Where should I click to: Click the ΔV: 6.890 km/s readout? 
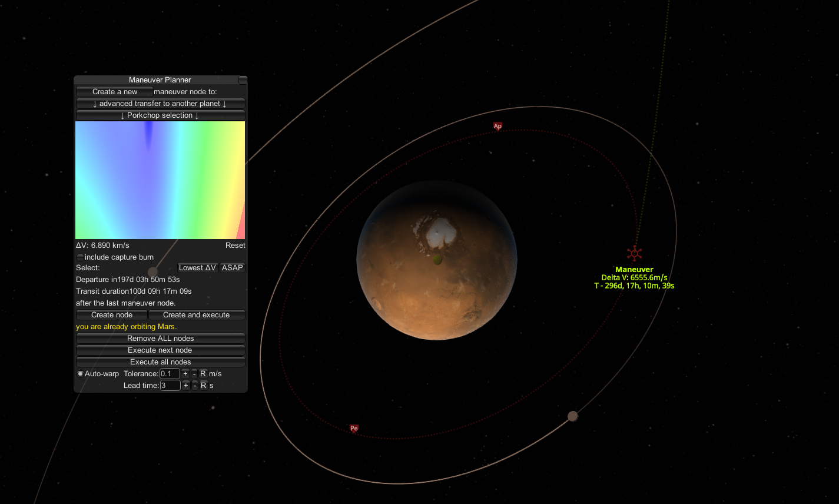click(102, 246)
